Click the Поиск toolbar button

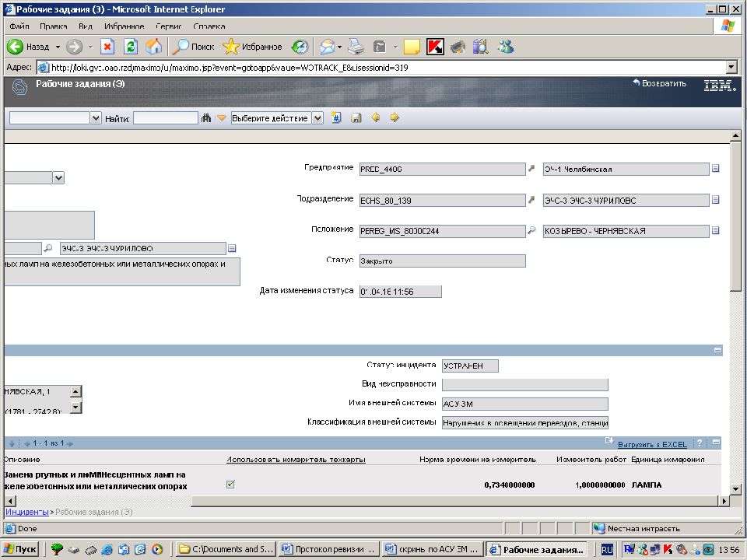coord(193,47)
